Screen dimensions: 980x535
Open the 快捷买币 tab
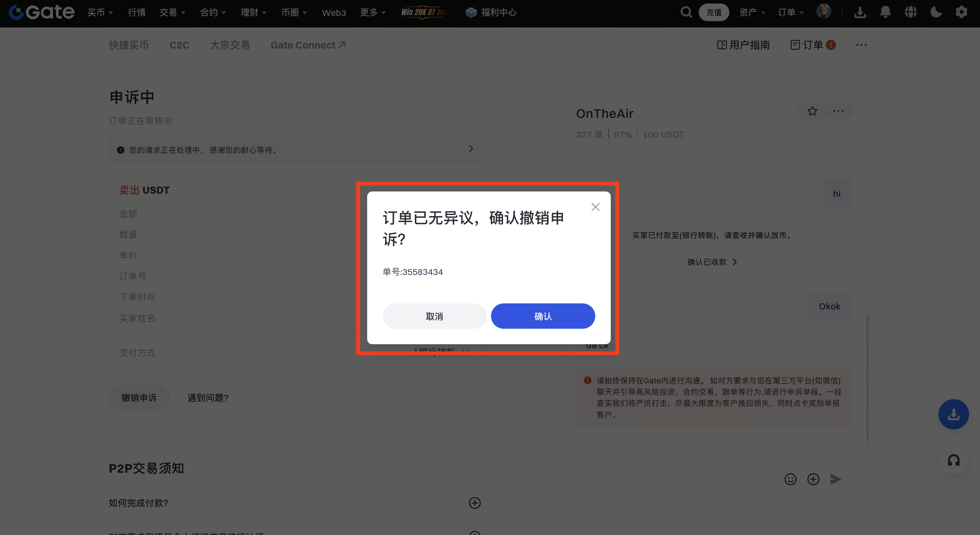click(128, 45)
